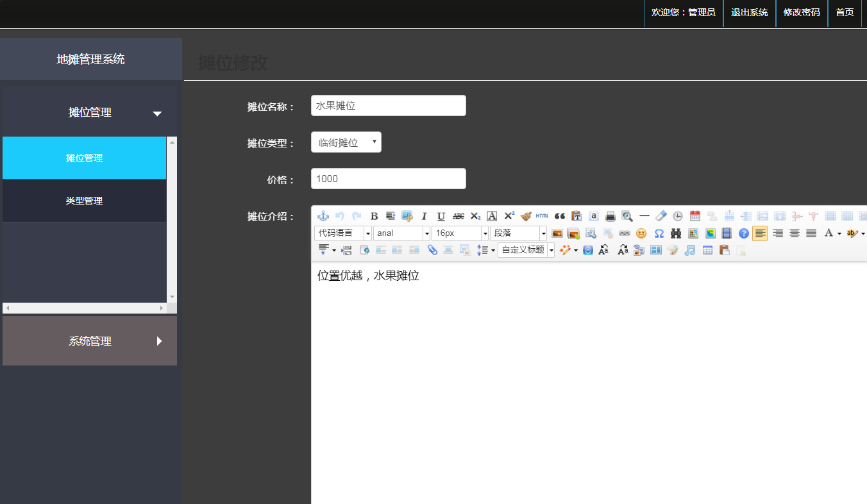Open the editor help question mark icon
The image size is (867, 504).
pyautogui.click(x=744, y=233)
